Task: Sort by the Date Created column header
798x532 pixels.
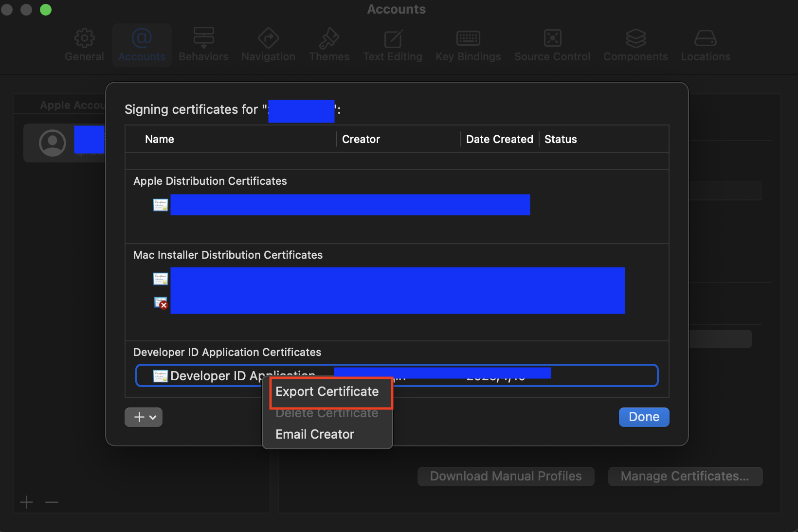Action: (500, 139)
